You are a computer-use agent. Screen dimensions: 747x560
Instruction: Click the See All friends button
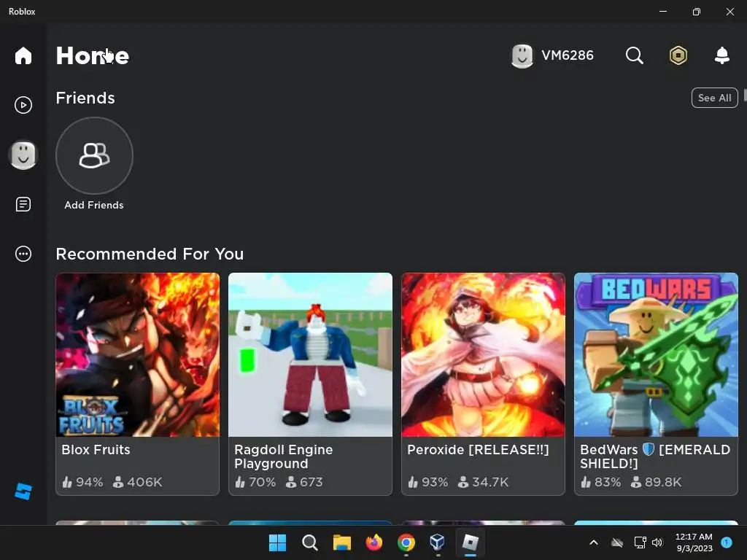[x=715, y=98]
